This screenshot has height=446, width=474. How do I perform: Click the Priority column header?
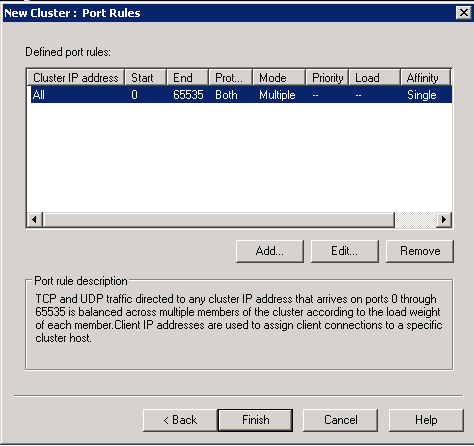point(327,78)
